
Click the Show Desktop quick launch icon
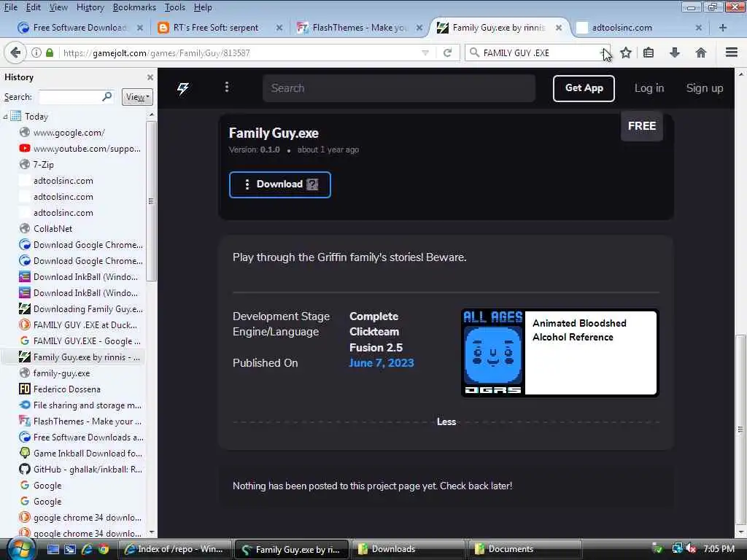[x=53, y=549]
